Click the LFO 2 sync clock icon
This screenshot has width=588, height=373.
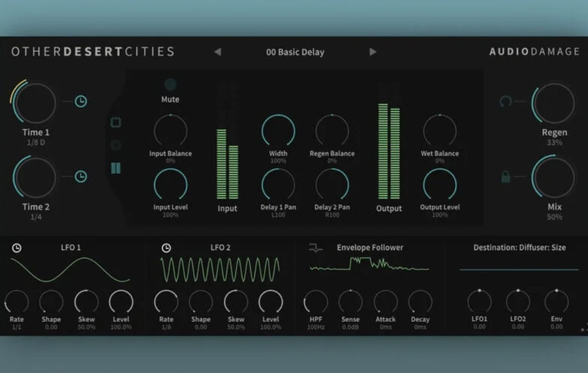tap(166, 248)
